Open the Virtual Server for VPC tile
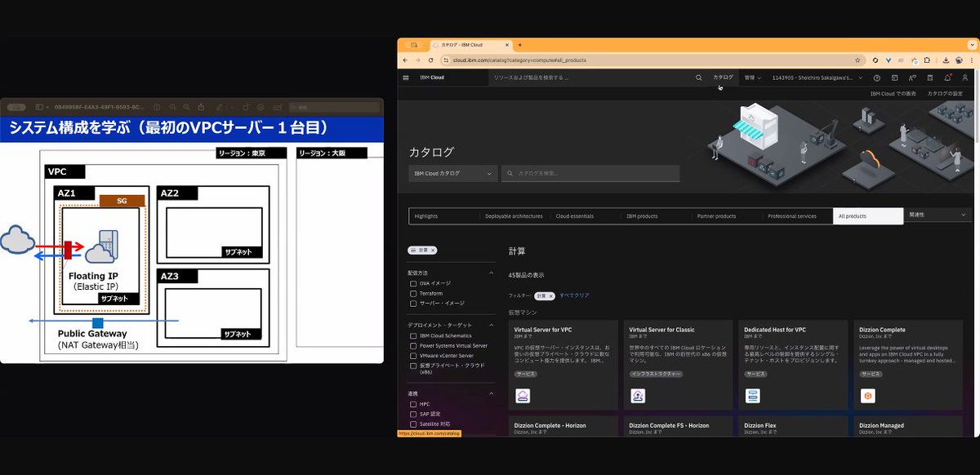980x475 pixels. pyautogui.click(x=563, y=365)
